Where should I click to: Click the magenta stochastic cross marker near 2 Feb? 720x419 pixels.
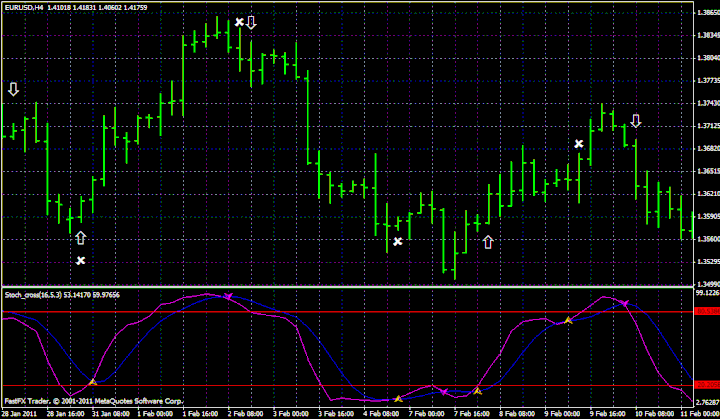pyautogui.click(x=228, y=296)
